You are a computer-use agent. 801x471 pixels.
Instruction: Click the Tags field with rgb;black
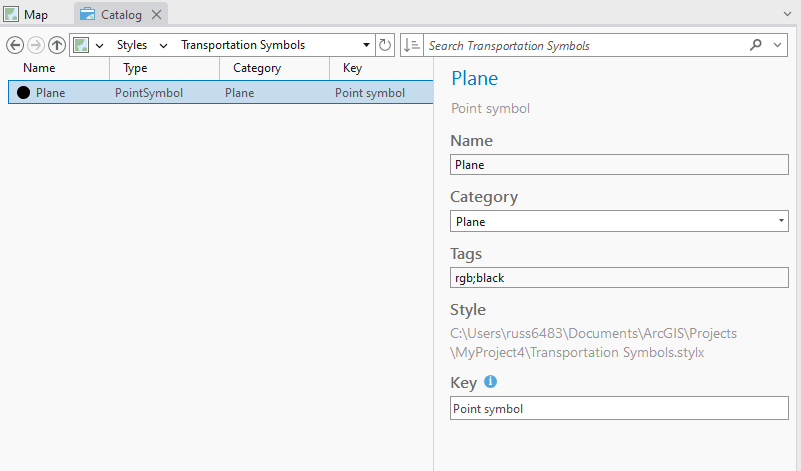click(619, 277)
